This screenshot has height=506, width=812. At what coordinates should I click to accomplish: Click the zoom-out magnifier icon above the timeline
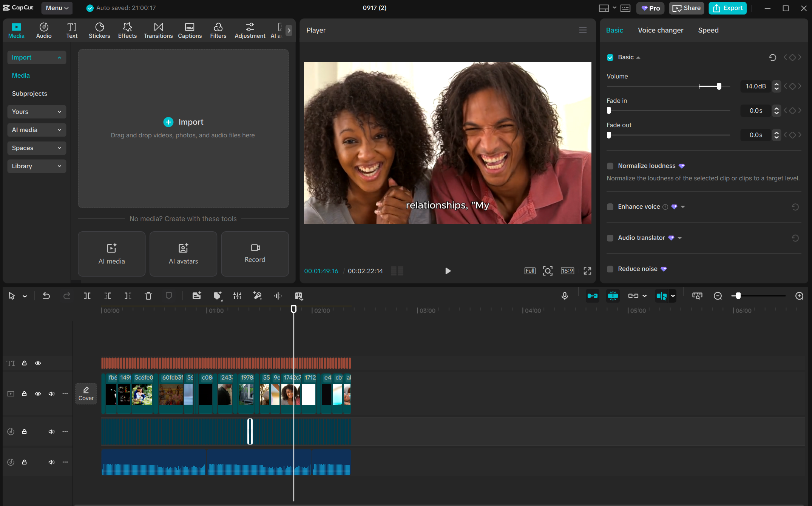click(718, 296)
